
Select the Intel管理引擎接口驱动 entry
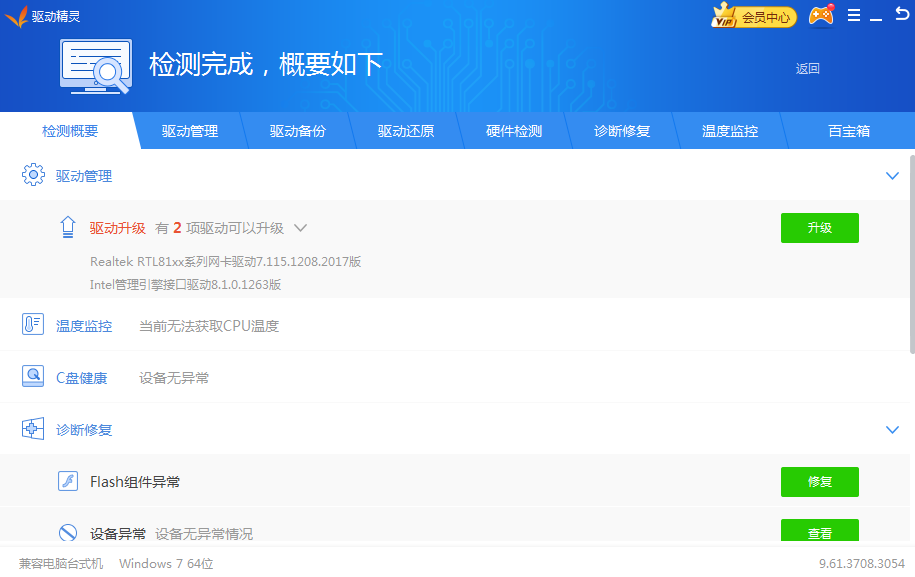[185, 285]
